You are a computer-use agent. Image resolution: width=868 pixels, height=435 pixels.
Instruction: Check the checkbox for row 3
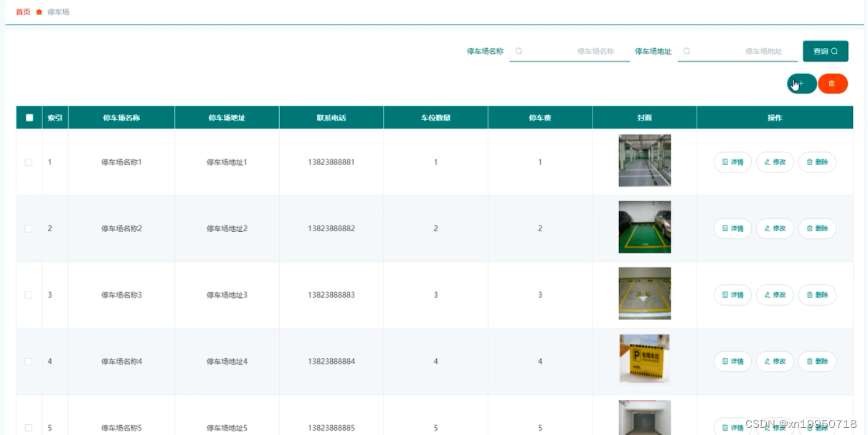(x=29, y=295)
